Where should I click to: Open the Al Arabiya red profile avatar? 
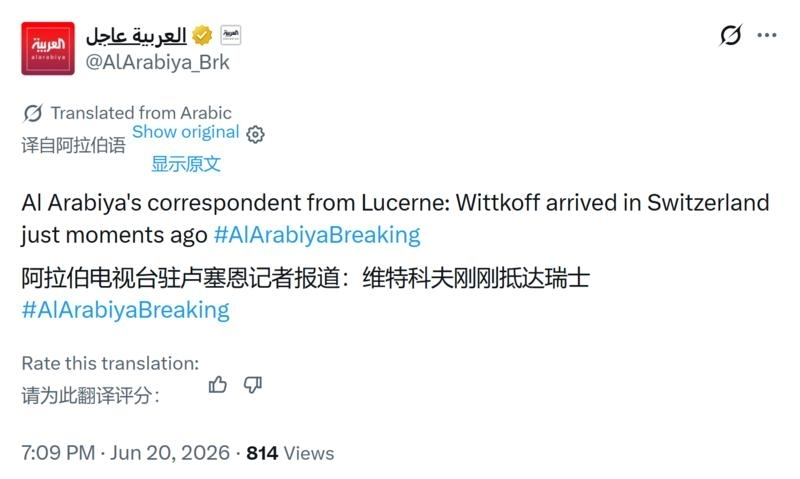48,48
